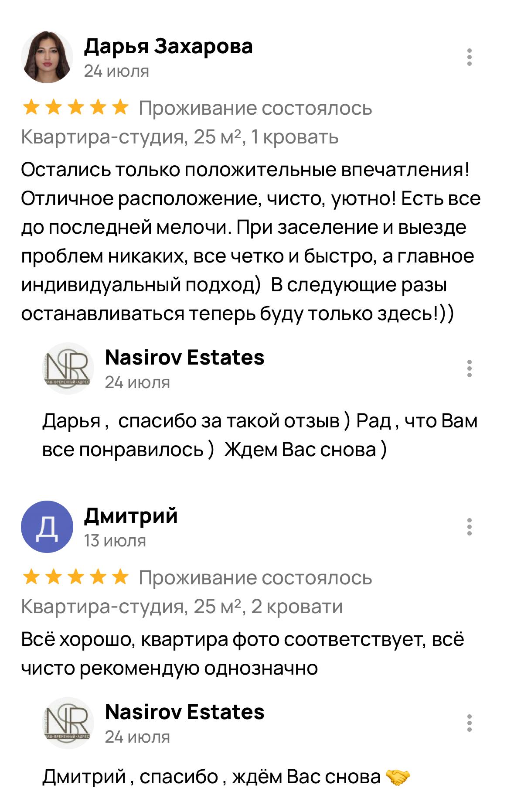The width and height of the screenshot is (514, 812).
Task: Open listing "Квартира-студия, 25 м², 2 кровати"
Action: click(182, 607)
